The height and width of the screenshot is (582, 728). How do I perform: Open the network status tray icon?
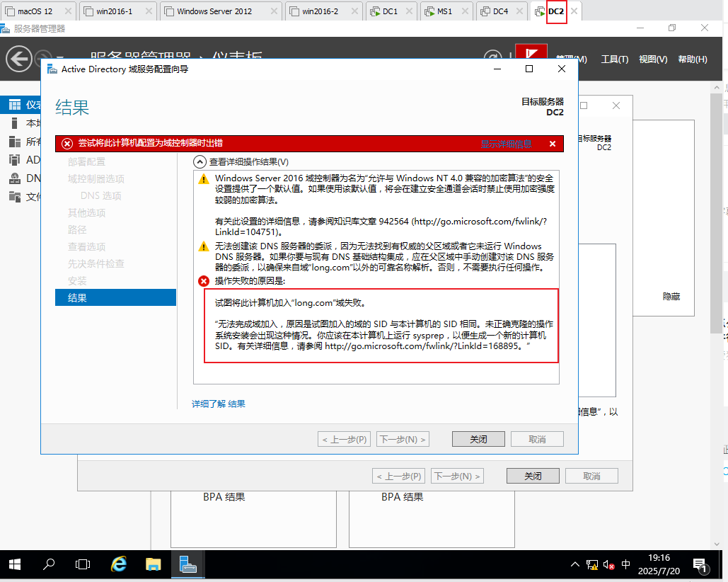592,565
